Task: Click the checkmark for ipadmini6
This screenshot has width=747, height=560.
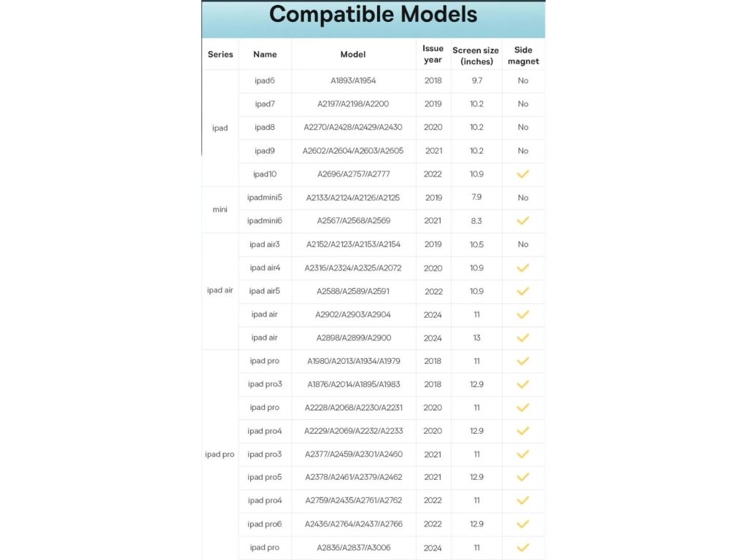Action: pyautogui.click(x=522, y=221)
